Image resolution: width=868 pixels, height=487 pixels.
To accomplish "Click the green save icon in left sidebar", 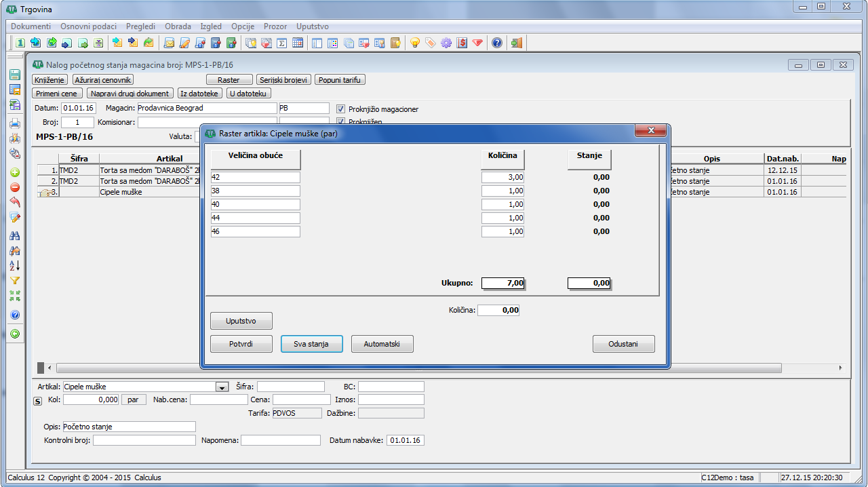I will [x=14, y=75].
